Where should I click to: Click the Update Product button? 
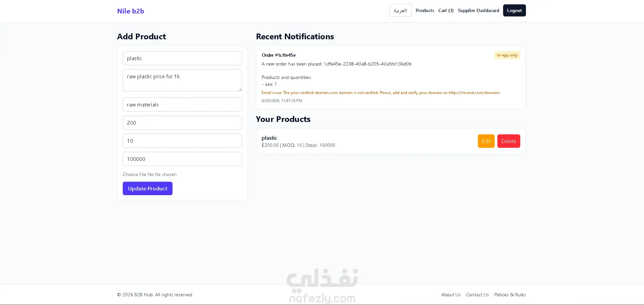(x=148, y=188)
